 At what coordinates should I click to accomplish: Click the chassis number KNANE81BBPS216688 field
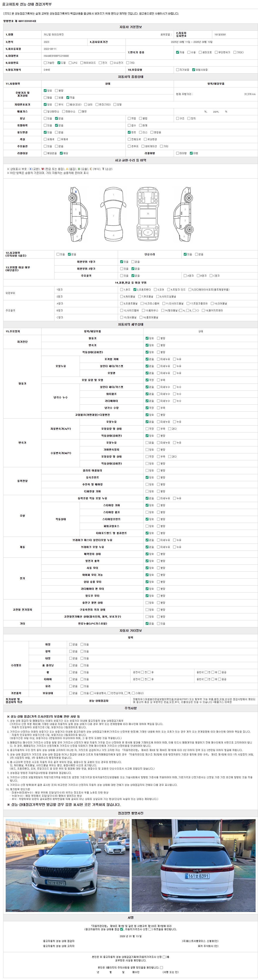coord(56,56)
